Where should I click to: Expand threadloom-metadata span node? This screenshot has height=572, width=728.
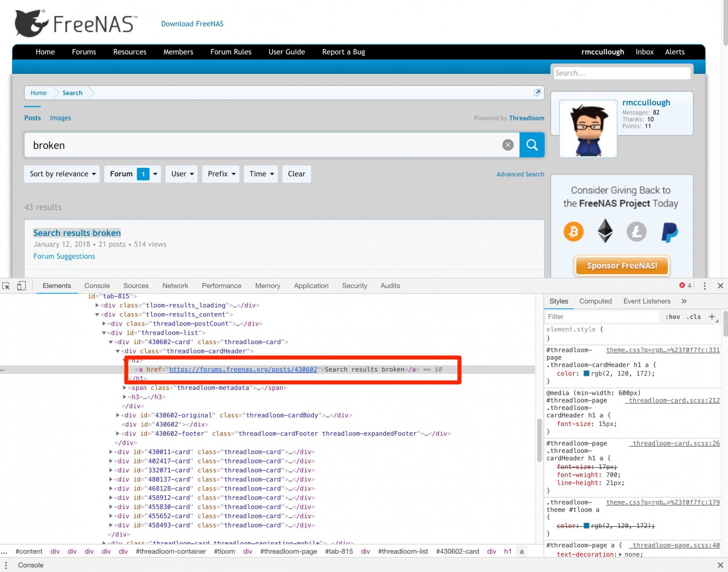[x=125, y=388]
